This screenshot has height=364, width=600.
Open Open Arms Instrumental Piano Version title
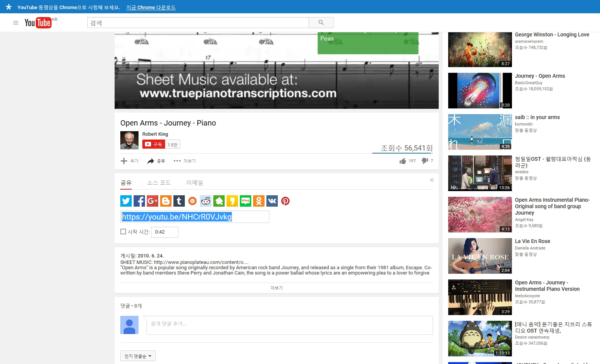547,286
